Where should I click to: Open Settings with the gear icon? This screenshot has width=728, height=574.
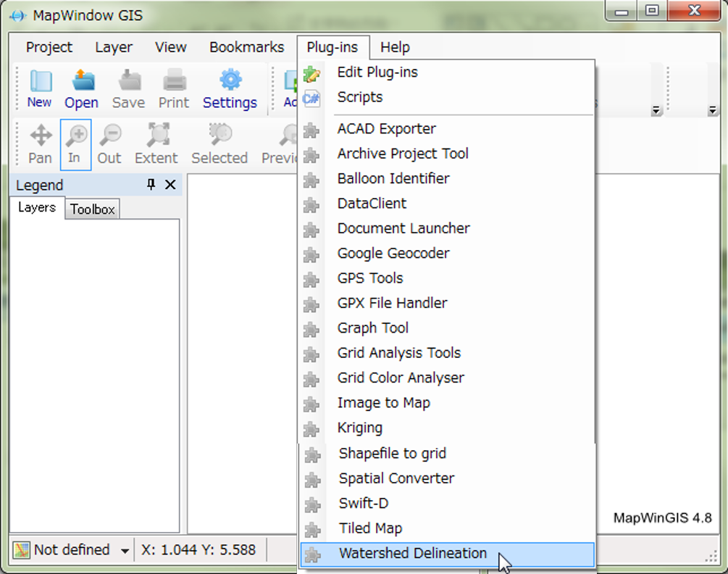tap(230, 88)
